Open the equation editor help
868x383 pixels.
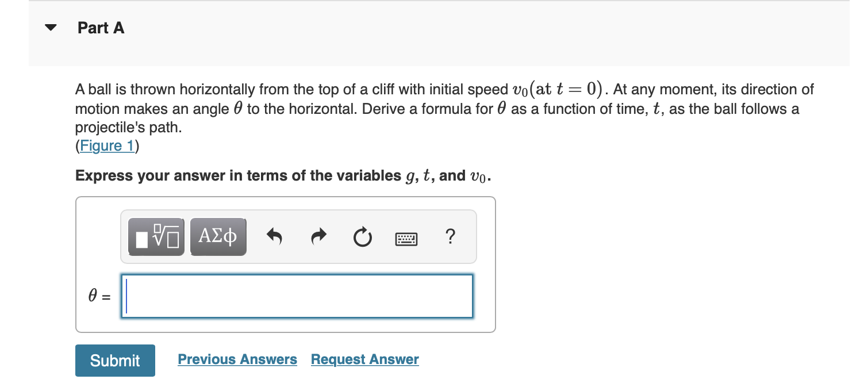click(x=451, y=236)
